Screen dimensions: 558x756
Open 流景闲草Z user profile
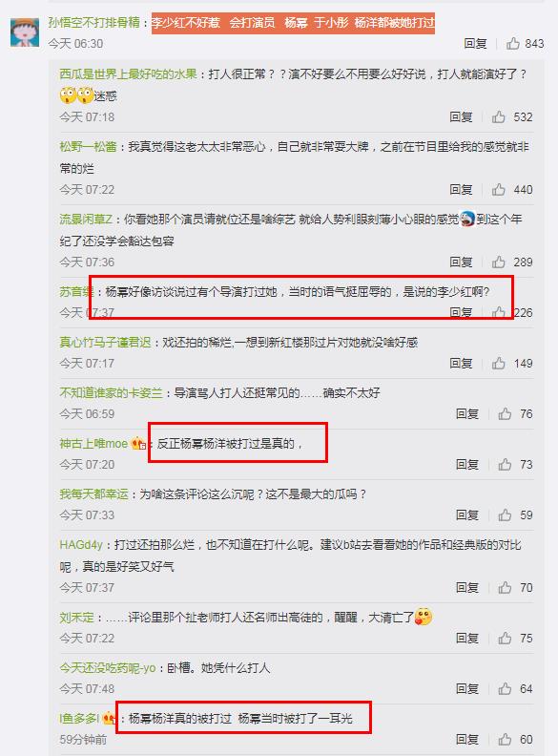coord(86,220)
